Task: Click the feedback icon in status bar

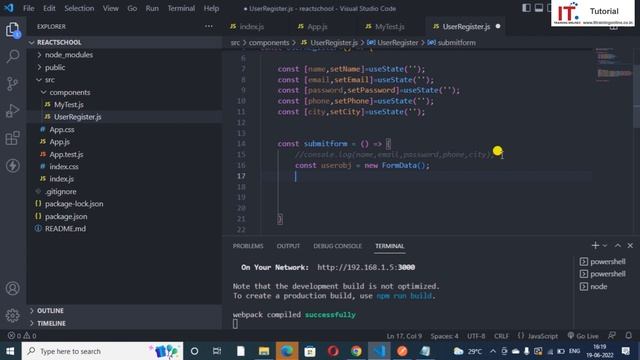Action: pyautogui.click(x=612, y=336)
